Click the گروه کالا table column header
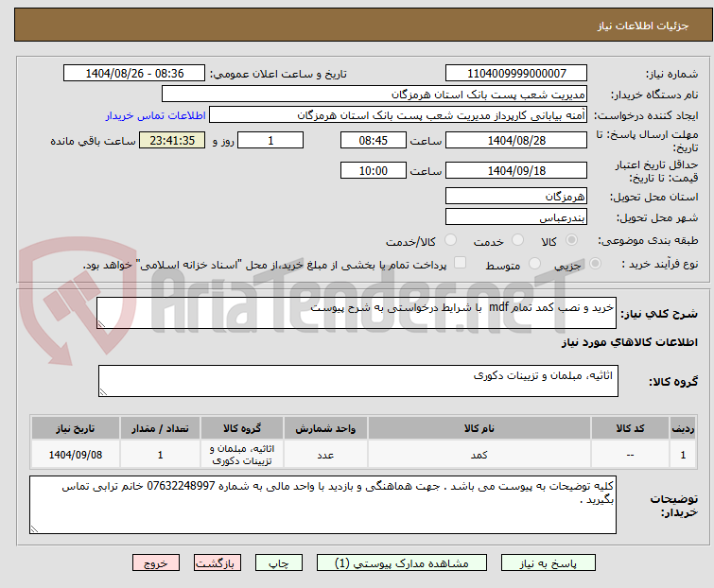The width and height of the screenshot is (714, 588). (242, 428)
